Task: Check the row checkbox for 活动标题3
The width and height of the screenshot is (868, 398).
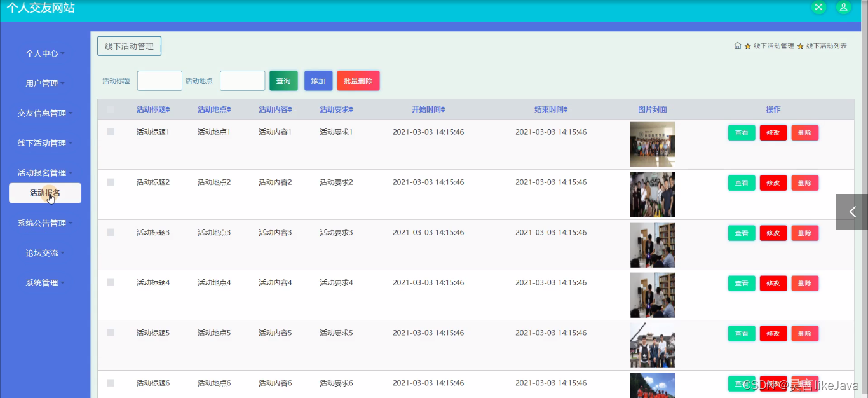Action: [111, 232]
